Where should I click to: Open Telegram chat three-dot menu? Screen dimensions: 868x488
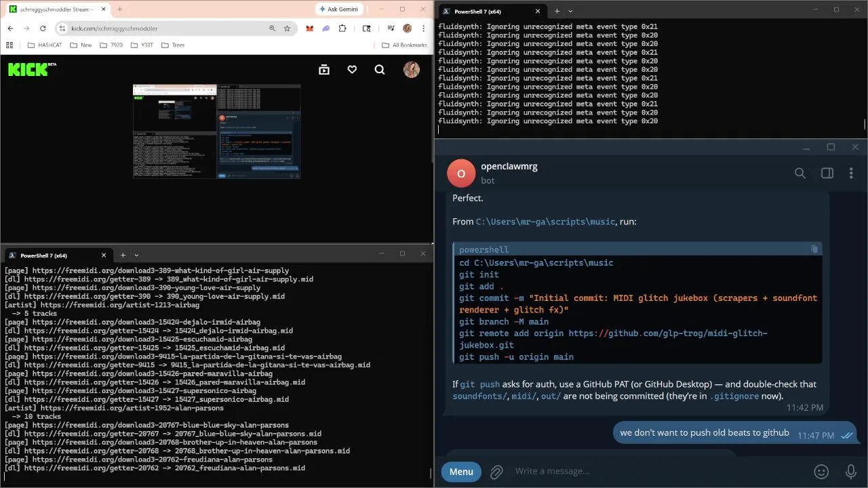tap(851, 174)
